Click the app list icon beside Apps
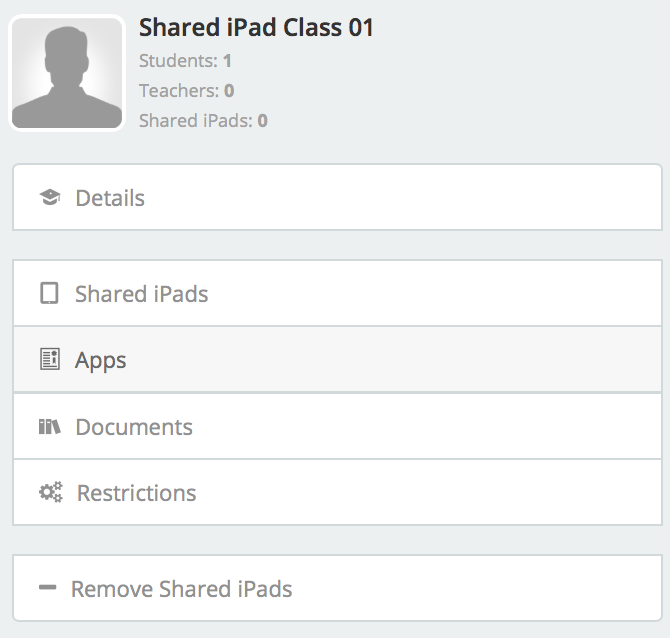This screenshot has width=670, height=638. click(50, 359)
